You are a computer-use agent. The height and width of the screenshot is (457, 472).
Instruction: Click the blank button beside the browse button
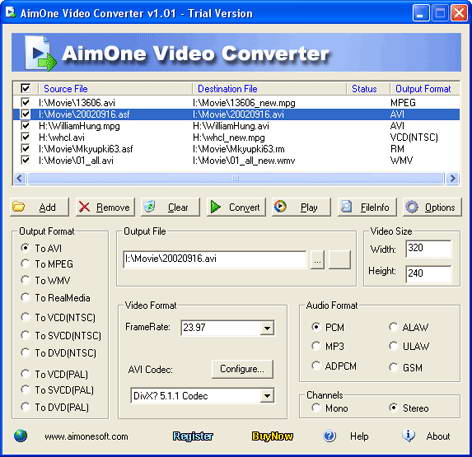(x=339, y=260)
